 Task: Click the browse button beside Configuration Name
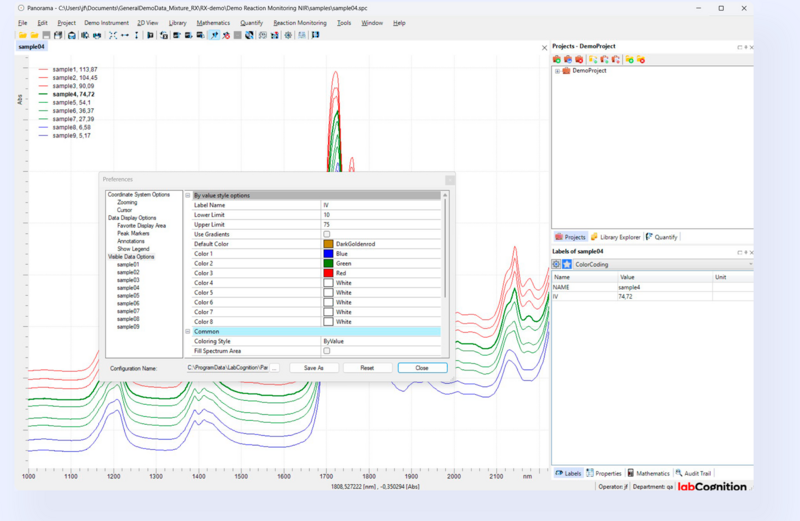coord(274,368)
